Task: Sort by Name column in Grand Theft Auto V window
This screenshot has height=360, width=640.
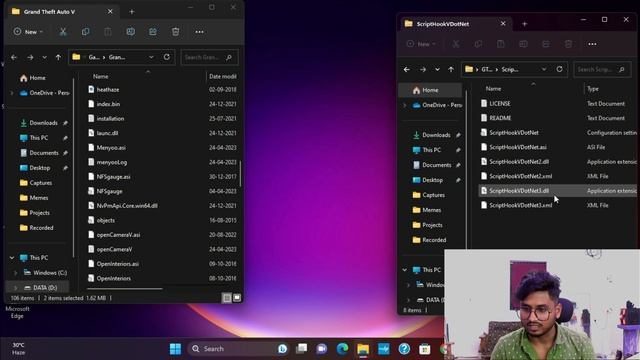Action: [x=100, y=76]
